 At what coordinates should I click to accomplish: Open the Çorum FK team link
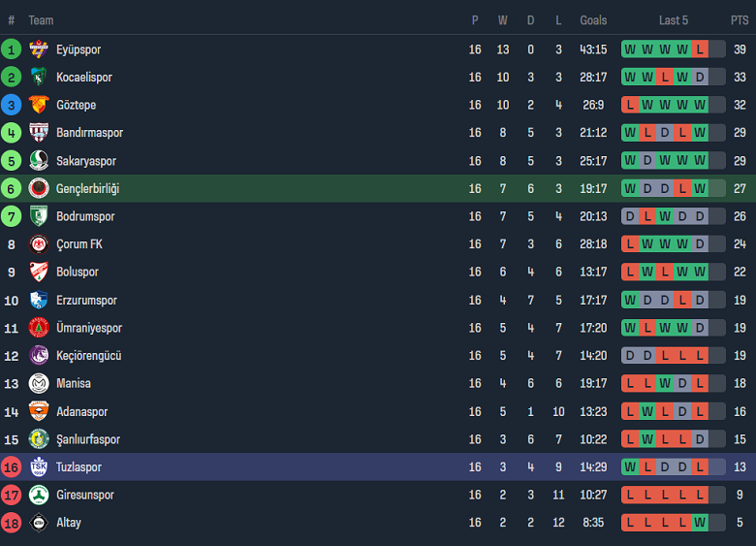79,244
